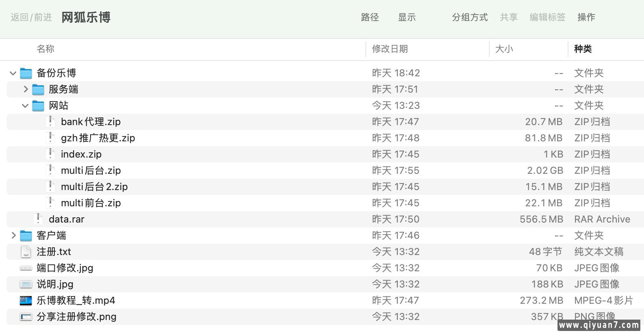Sort by the 种类 column header
Screen dimensions: 644x333
583,49
